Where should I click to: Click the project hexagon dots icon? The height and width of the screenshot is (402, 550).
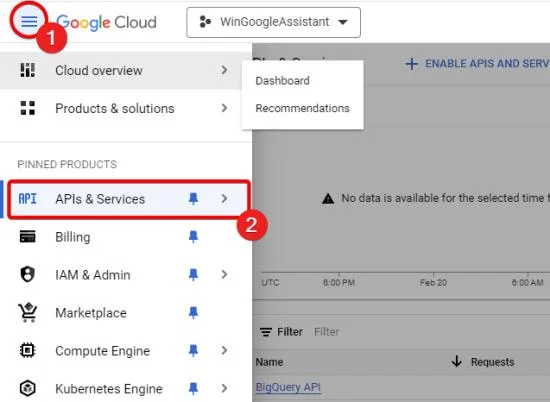205,22
